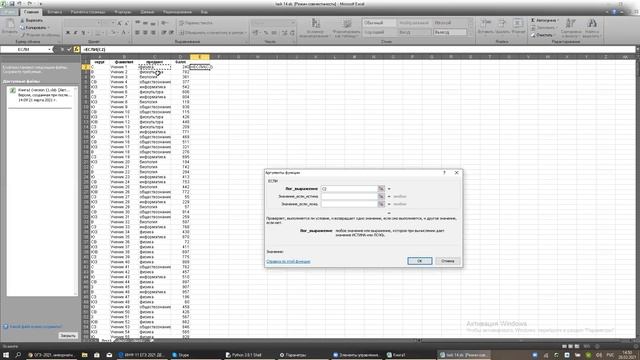The height and width of the screenshot is (360, 640).
Task: Click the Вырезать (Cut) command
Action: click(31, 20)
